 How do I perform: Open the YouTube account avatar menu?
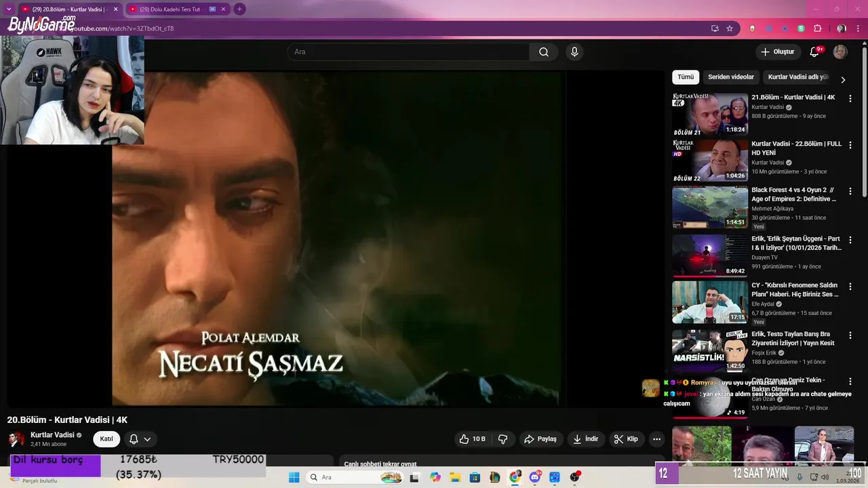click(840, 52)
